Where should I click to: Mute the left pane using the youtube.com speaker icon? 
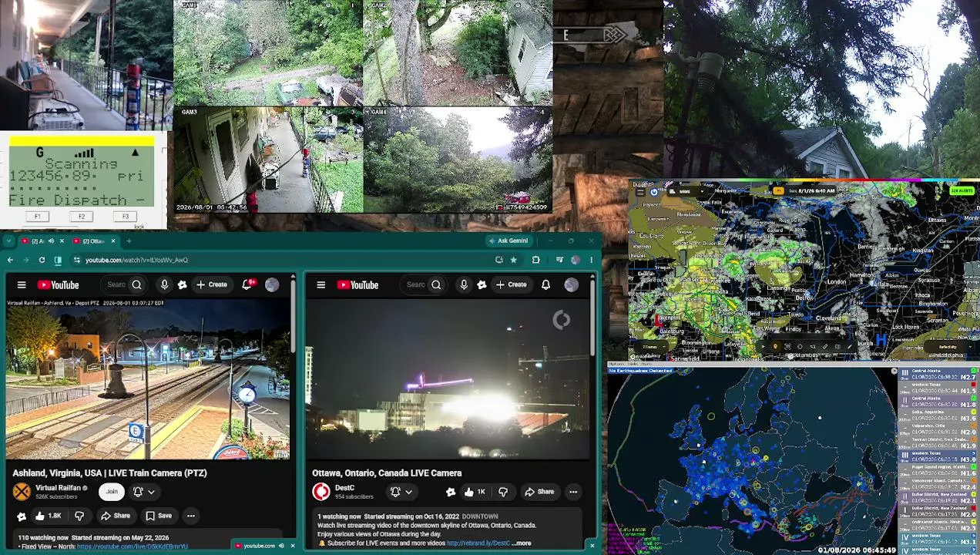(x=281, y=546)
